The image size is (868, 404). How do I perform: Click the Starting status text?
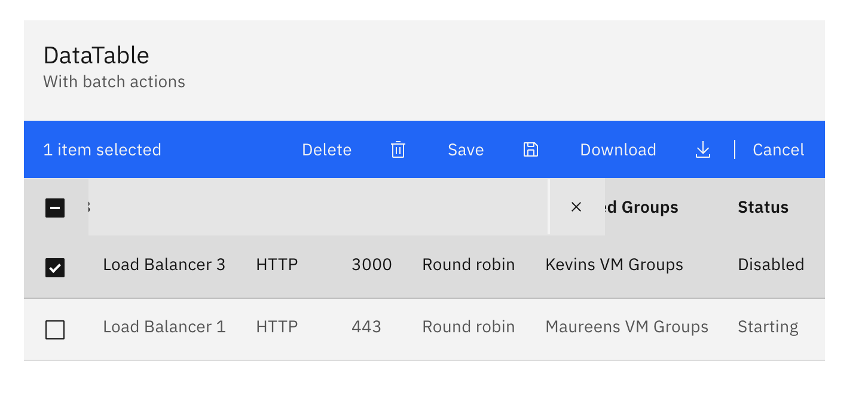[x=768, y=327]
